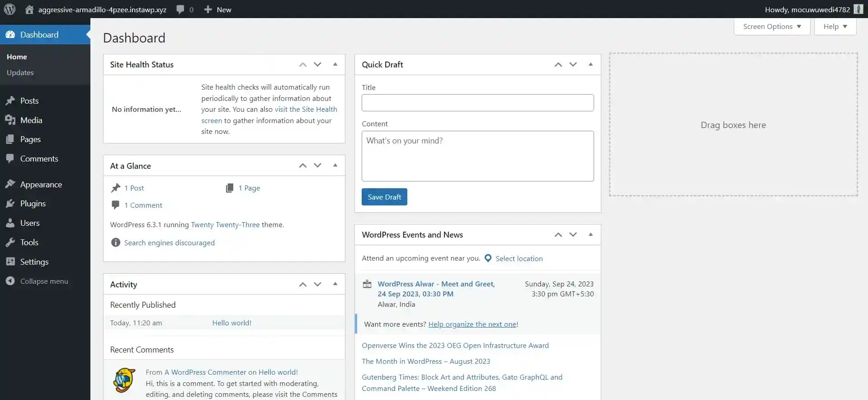Open The Month in WordPress August 2023
868x400 pixels.
(x=426, y=361)
